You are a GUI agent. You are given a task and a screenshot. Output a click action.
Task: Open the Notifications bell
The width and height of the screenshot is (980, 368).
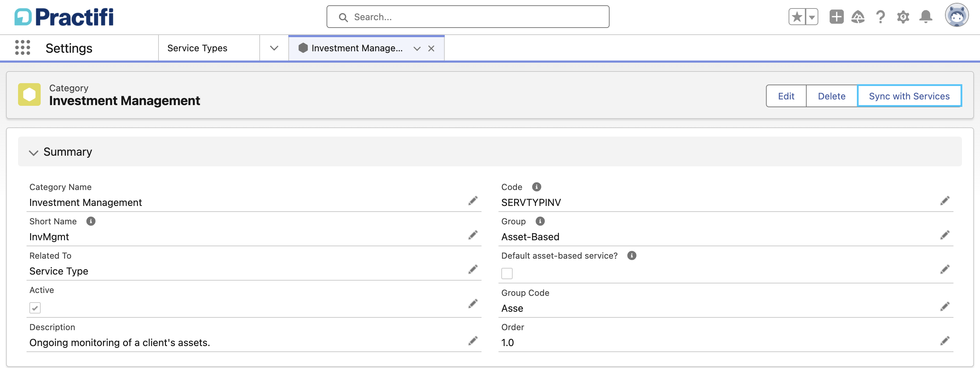(x=926, y=17)
